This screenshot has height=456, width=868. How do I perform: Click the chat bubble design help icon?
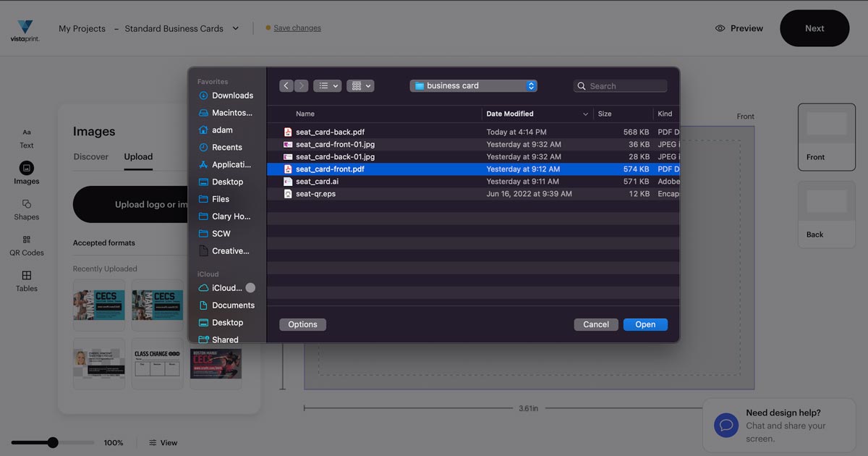pos(726,426)
